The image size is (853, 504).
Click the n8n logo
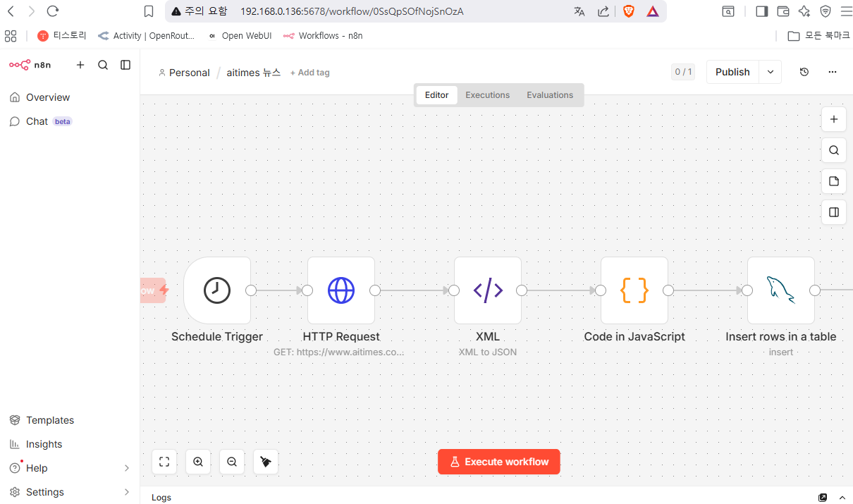30,65
